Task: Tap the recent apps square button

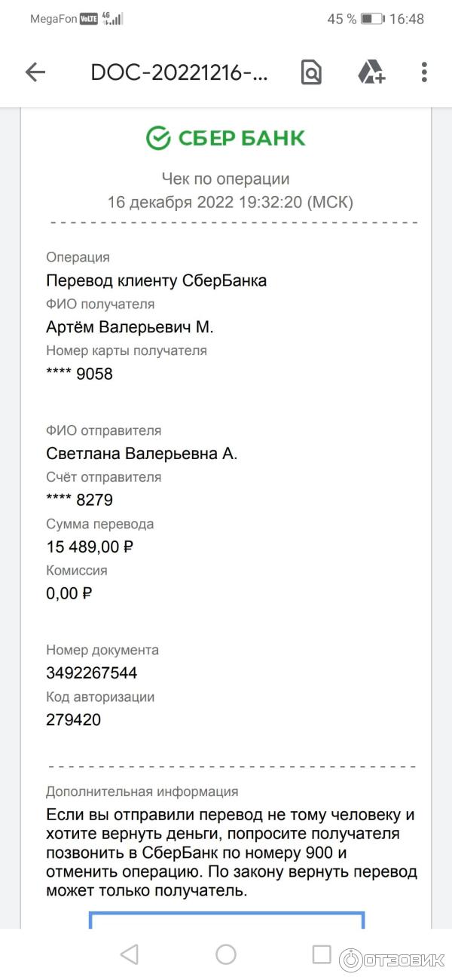Action: 322,954
